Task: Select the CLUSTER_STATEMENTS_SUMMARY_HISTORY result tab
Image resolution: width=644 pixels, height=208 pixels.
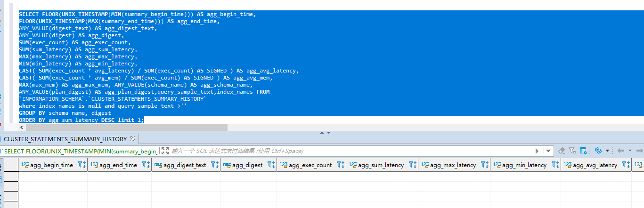Action: point(65,139)
